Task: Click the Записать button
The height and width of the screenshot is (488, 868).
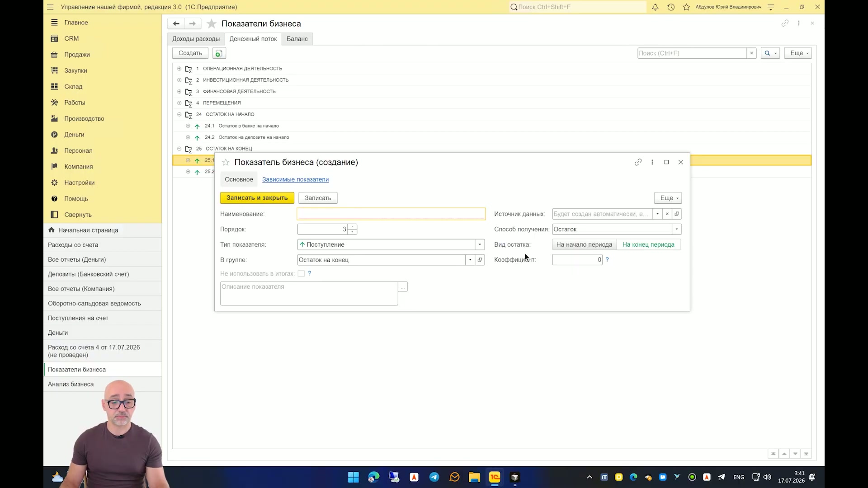Action: pyautogui.click(x=318, y=198)
